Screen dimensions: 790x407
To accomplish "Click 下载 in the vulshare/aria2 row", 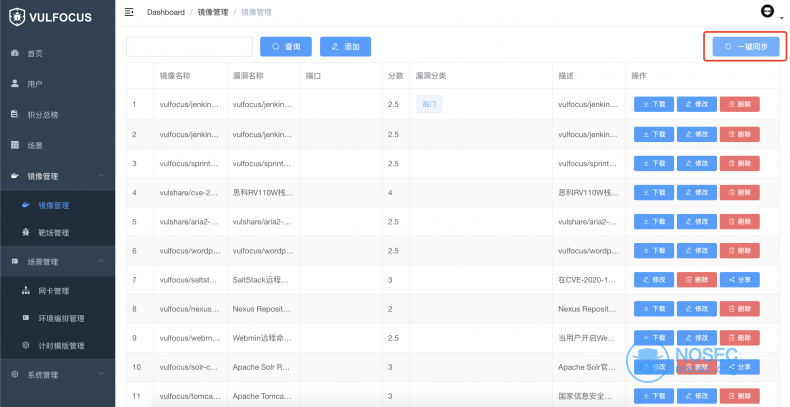I will pos(654,222).
